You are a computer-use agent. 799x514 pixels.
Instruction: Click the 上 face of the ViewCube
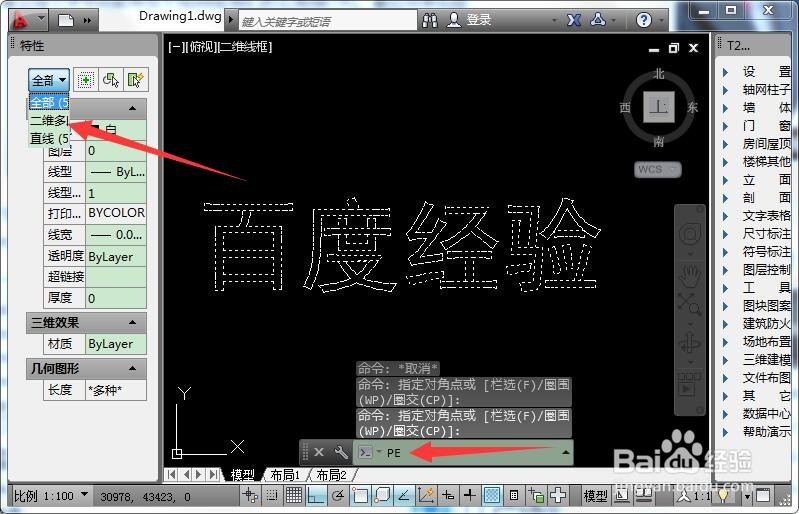(658, 107)
